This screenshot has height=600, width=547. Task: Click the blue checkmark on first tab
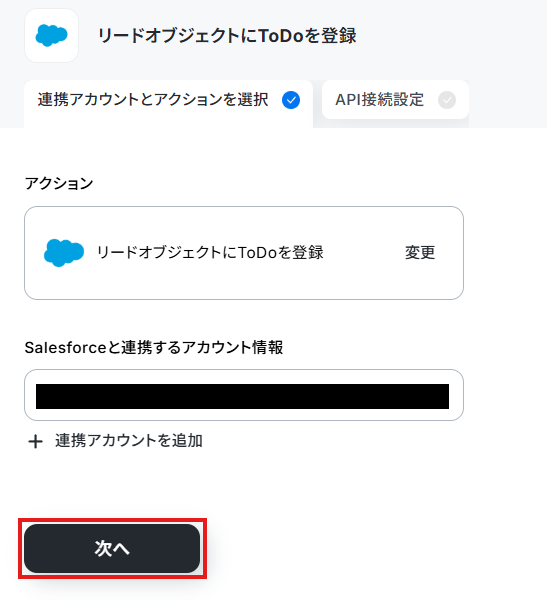(291, 100)
